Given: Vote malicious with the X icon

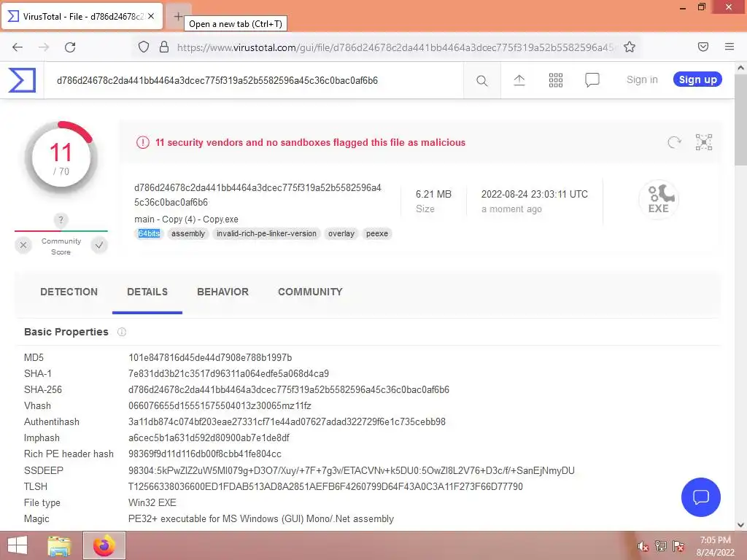Looking at the screenshot, I should (23, 245).
